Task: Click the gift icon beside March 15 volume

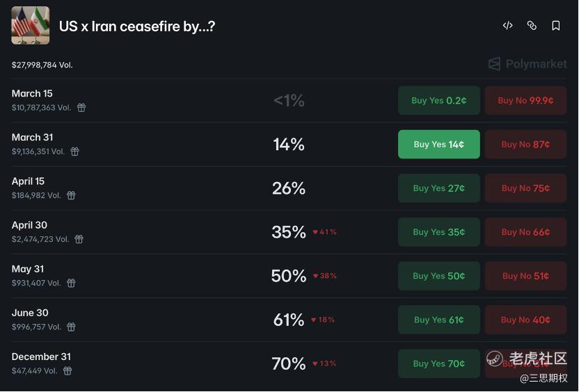Action: tap(81, 108)
